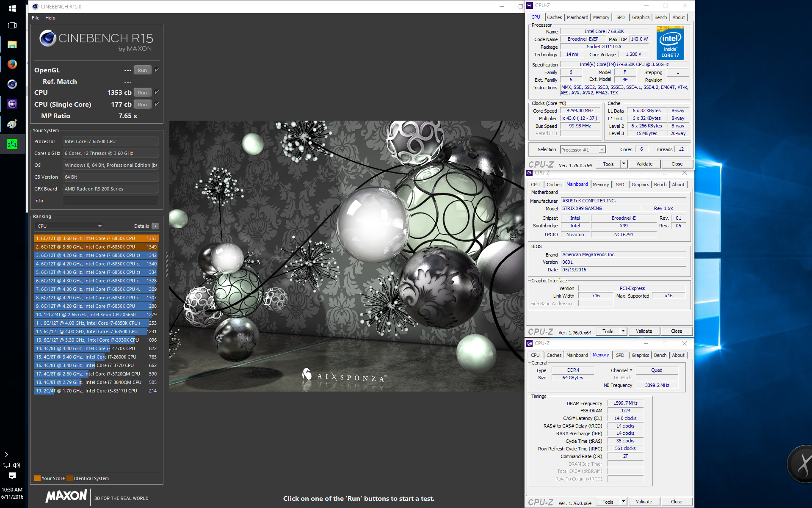812x508 pixels.
Task: Toggle the OpenGL test checkmark
Action: 157,70
